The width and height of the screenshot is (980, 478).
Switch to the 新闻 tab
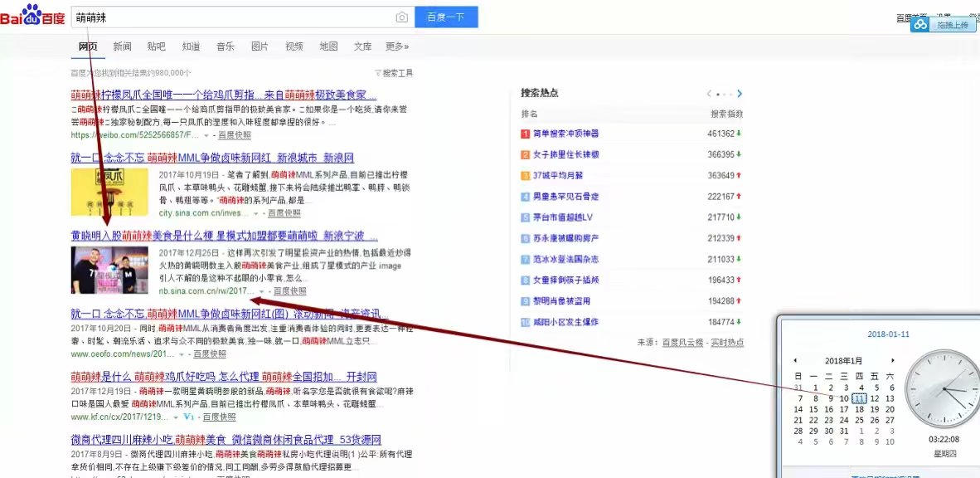(123, 46)
